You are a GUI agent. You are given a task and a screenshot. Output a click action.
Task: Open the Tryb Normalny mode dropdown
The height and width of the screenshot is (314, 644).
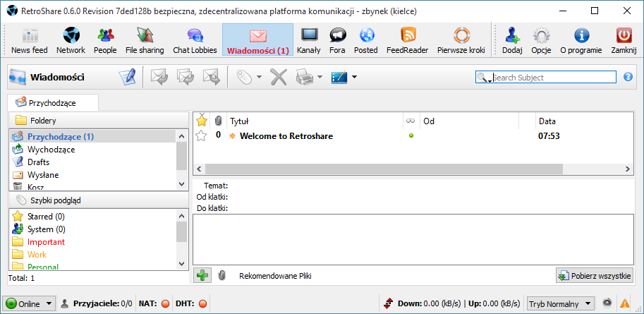[560, 304]
